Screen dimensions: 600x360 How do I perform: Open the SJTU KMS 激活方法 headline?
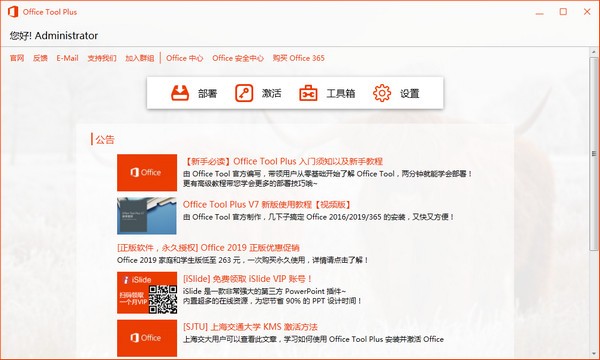coord(250,327)
